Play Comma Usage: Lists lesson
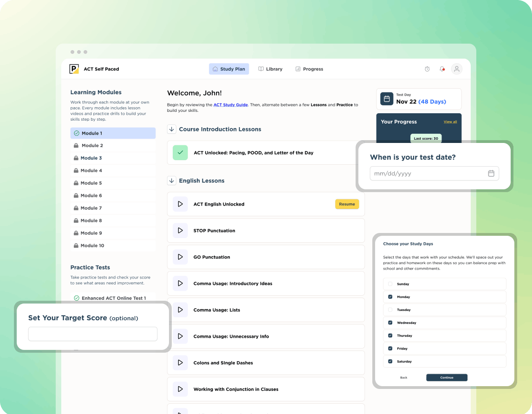 point(180,310)
